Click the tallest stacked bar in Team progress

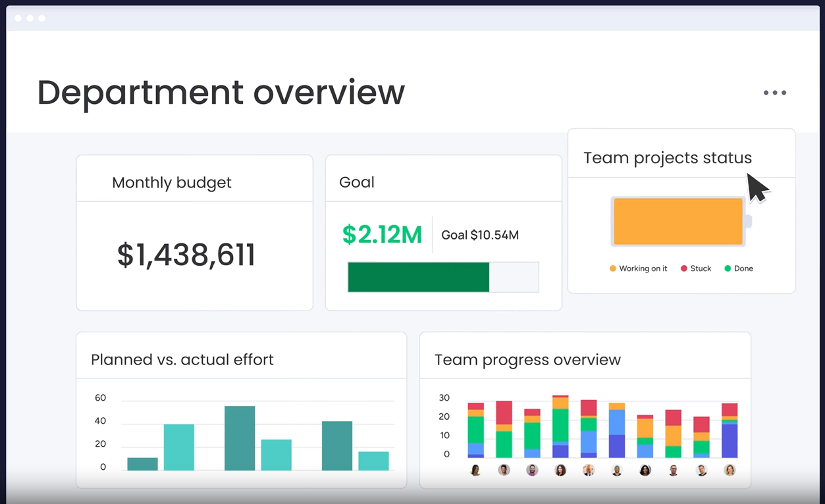(560, 426)
